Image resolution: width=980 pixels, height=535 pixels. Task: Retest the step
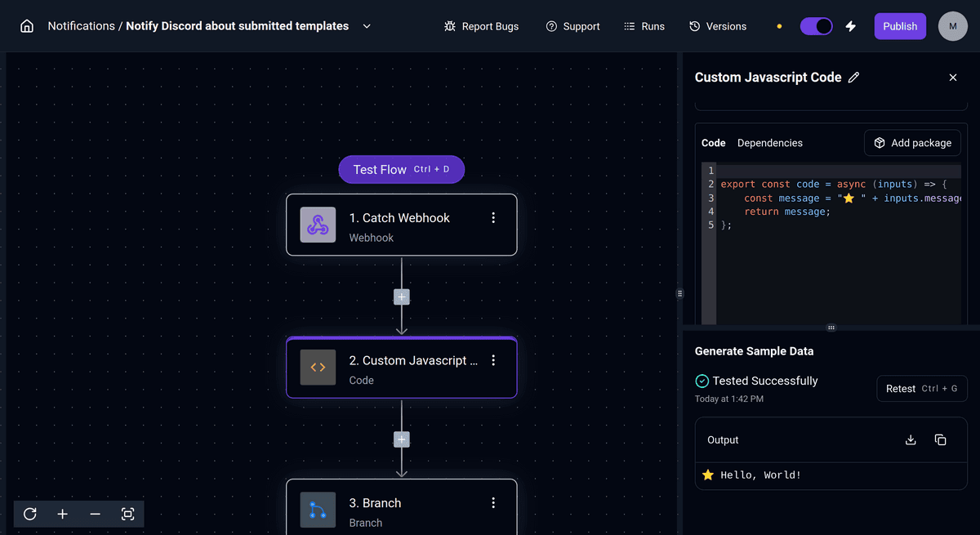coord(922,389)
